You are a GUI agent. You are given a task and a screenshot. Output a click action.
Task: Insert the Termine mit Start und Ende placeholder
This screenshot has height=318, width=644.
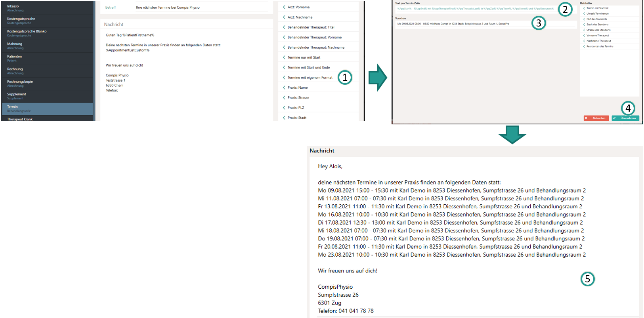(x=308, y=67)
